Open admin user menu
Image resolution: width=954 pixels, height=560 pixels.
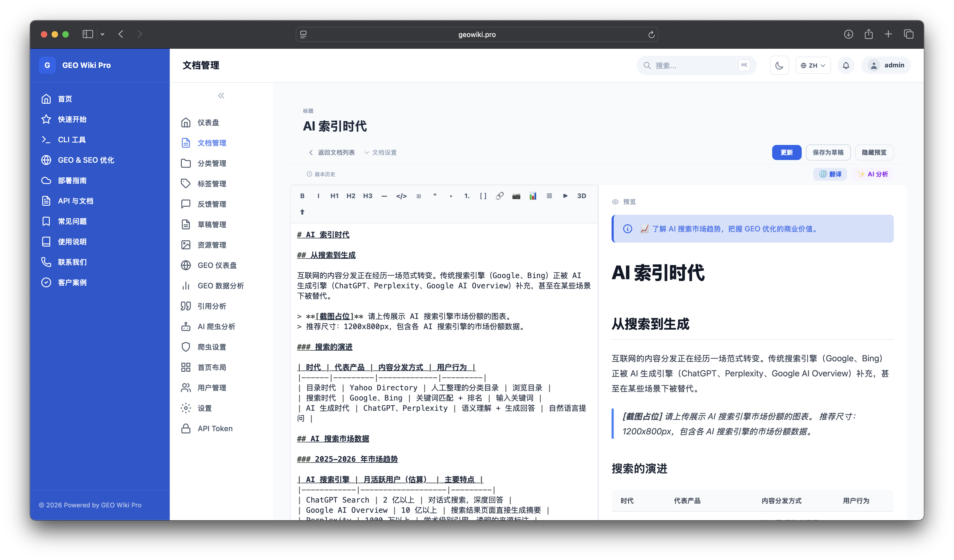pyautogui.click(x=886, y=66)
